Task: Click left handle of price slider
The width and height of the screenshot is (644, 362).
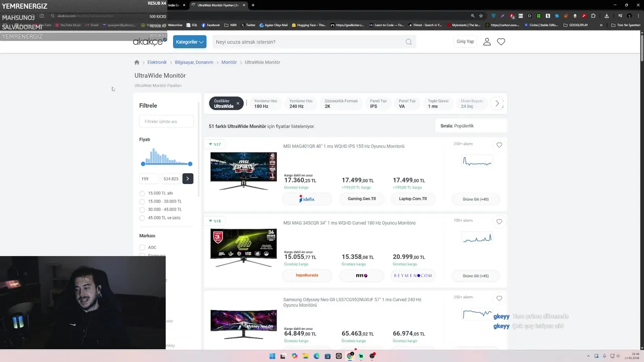Action: click(x=143, y=164)
